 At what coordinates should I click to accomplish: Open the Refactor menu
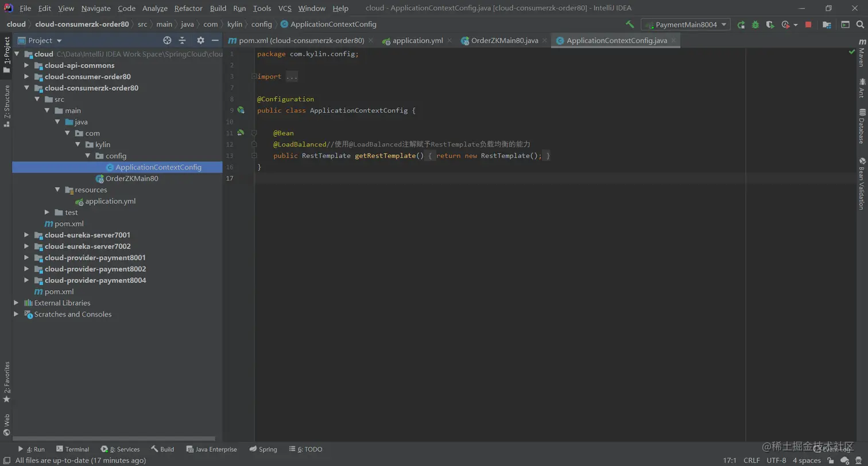pyautogui.click(x=188, y=8)
